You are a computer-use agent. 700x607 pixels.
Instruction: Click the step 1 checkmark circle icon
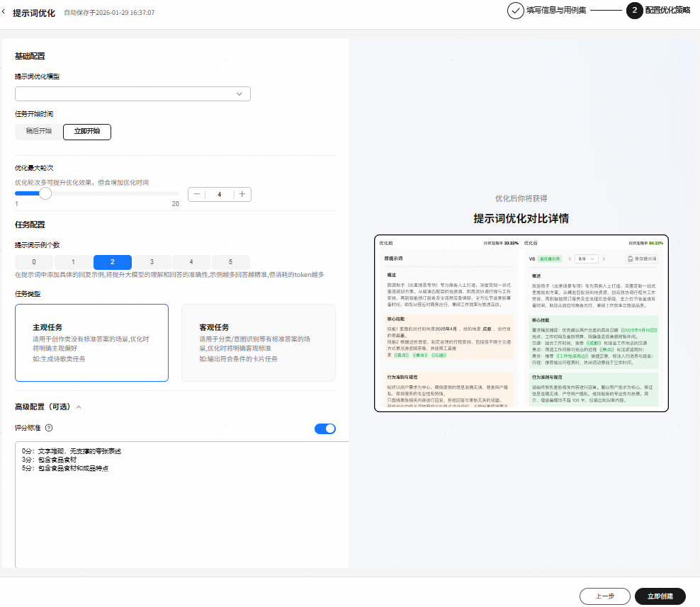[515, 11]
